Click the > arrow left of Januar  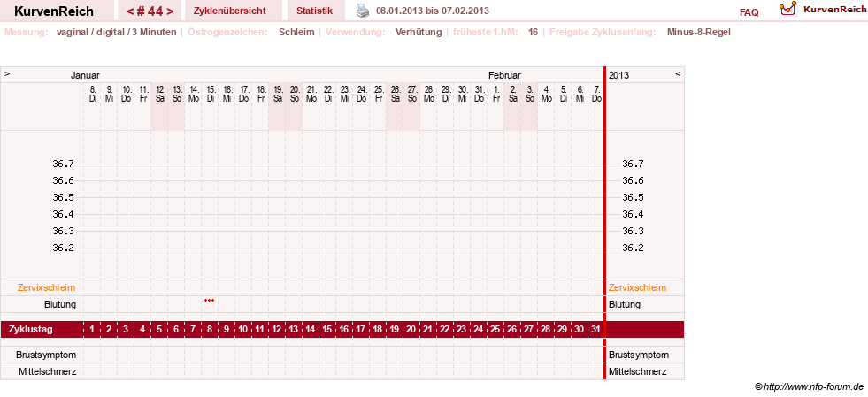[x=7, y=73]
